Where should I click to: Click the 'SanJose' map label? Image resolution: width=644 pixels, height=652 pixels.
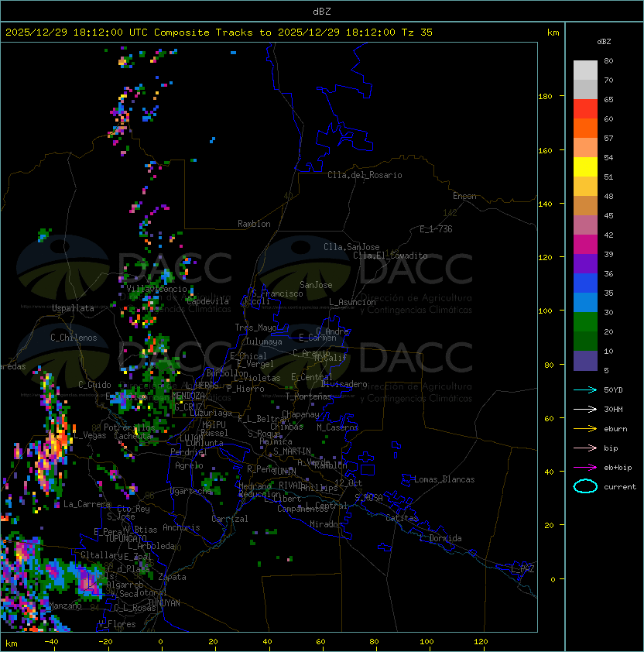point(316,285)
